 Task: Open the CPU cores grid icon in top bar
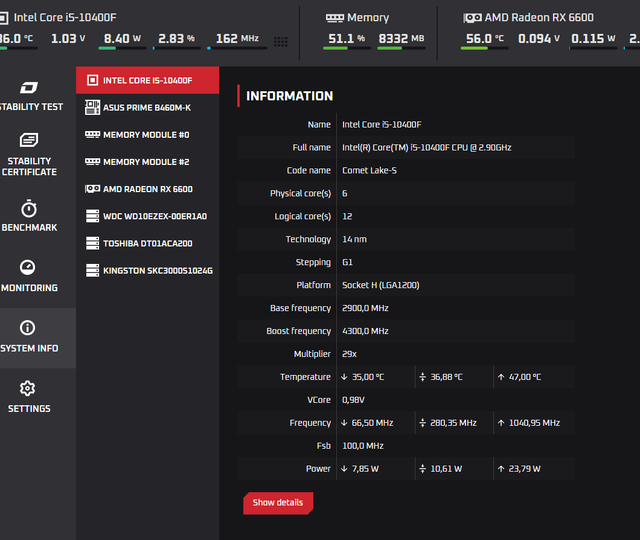click(x=280, y=41)
